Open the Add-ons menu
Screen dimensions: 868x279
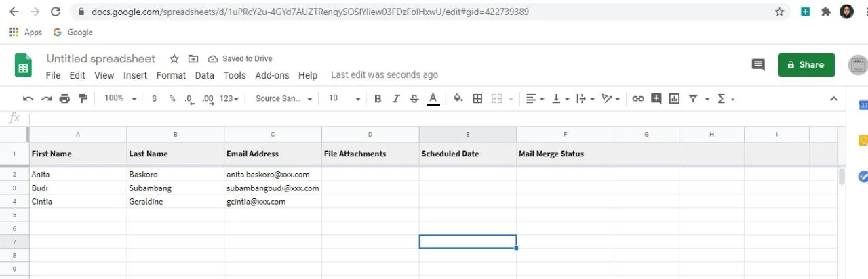272,75
